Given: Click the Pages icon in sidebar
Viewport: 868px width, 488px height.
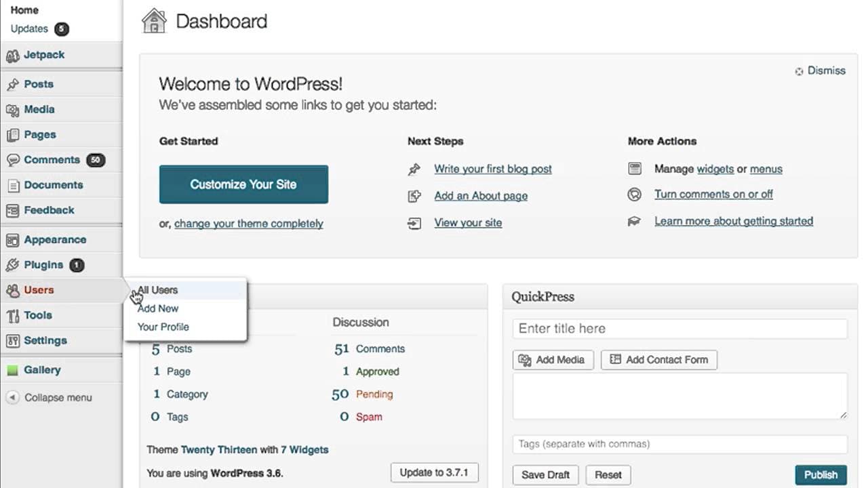Looking at the screenshot, I should point(12,135).
